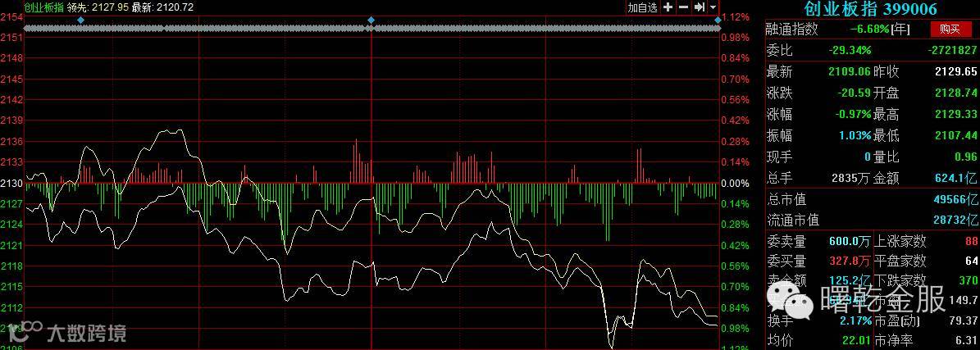The height and width of the screenshot is (350, 980).
Task: Click the 融通指数 label
Action: (792, 30)
